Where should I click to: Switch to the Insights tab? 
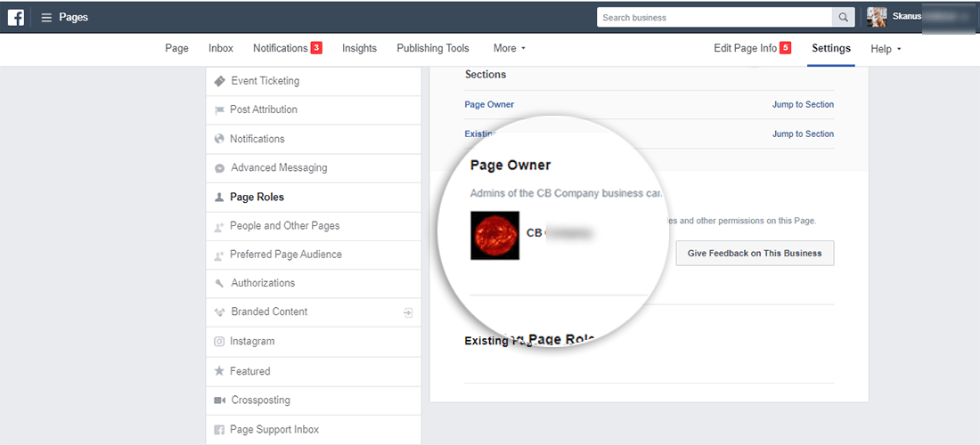tap(359, 48)
